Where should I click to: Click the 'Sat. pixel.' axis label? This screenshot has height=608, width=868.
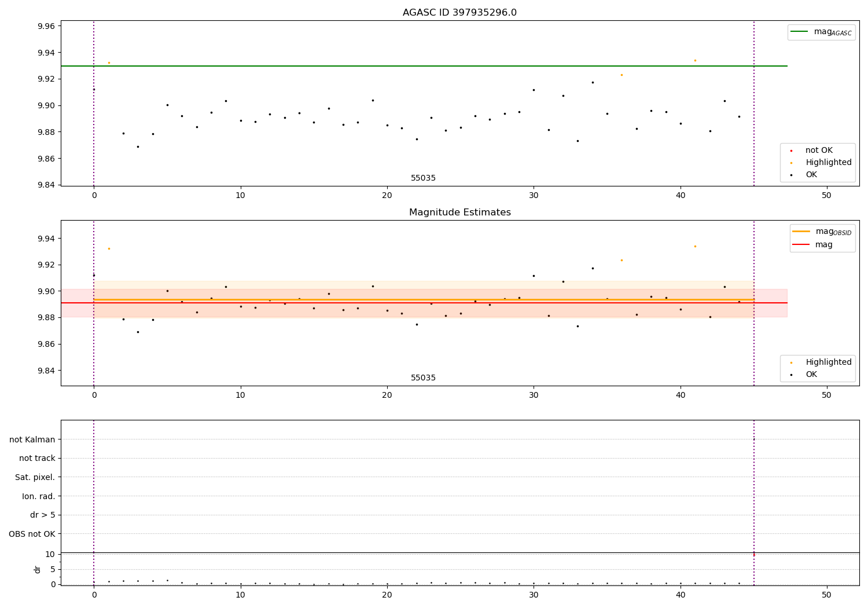pyautogui.click(x=35, y=478)
